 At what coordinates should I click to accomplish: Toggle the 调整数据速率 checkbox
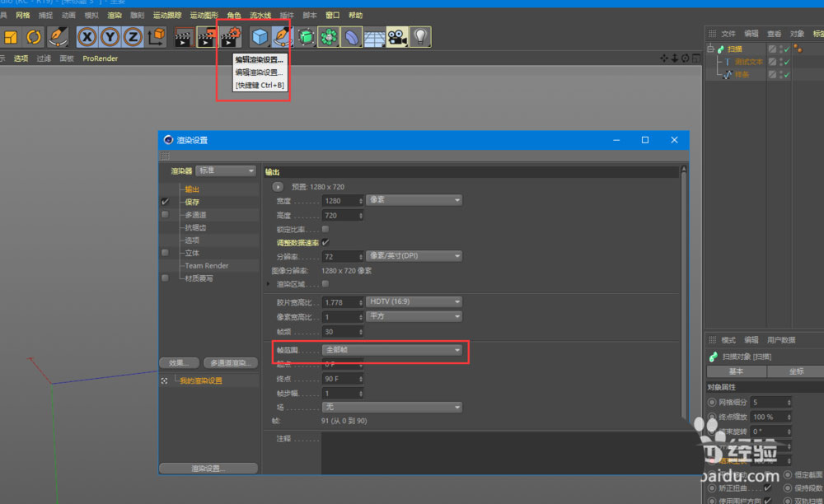[x=325, y=243]
